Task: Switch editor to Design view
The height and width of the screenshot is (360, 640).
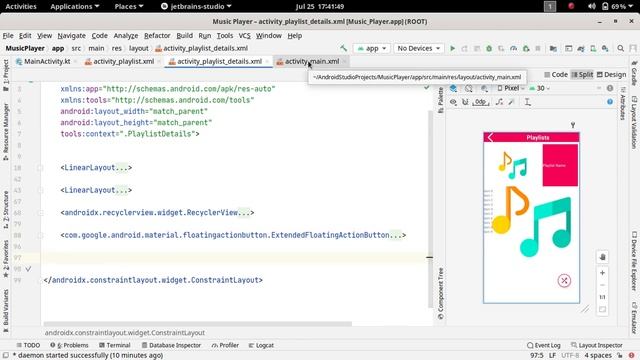Action: (x=611, y=75)
